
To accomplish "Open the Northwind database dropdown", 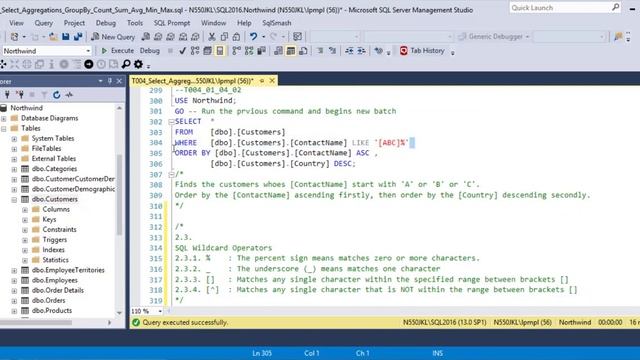I will pyautogui.click(x=88, y=51).
